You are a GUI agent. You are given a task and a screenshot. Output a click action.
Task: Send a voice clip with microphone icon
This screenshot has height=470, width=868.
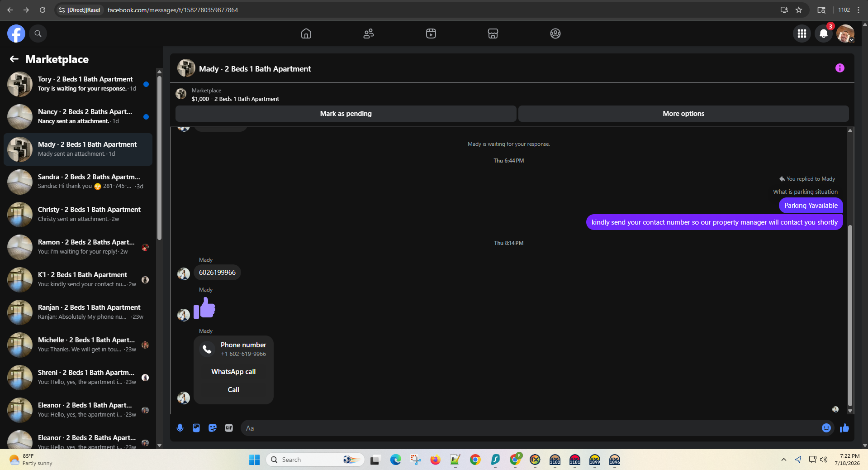pos(180,428)
